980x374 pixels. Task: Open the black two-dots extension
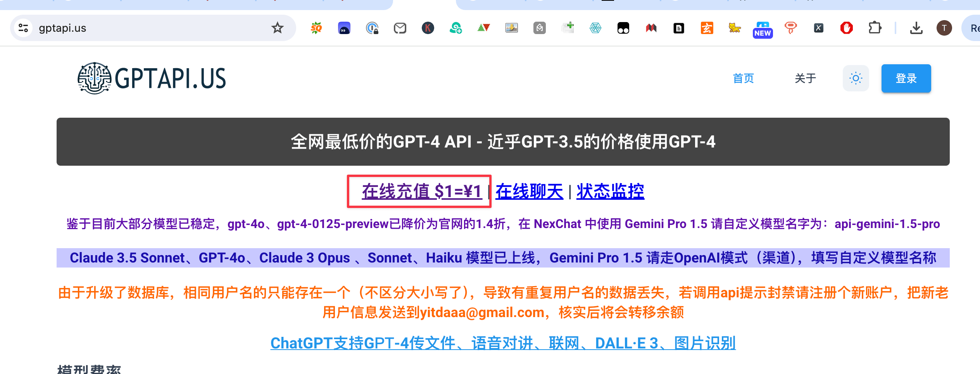623,28
